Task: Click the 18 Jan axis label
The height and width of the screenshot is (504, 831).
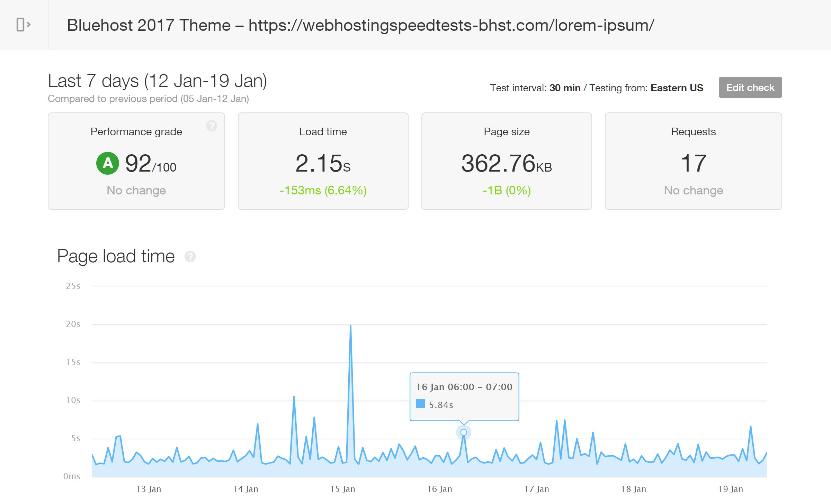Action: [633, 489]
